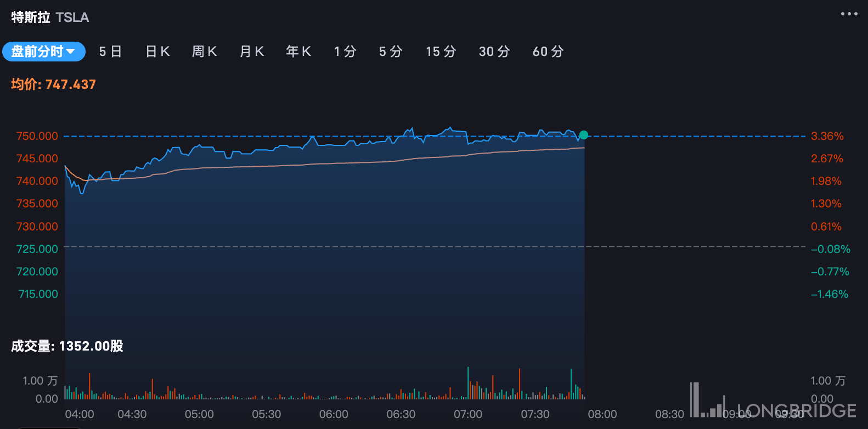Select the 日K chart tab
Image resolution: width=868 pixels, height=429 pixels.
click(x=157, y=52)
